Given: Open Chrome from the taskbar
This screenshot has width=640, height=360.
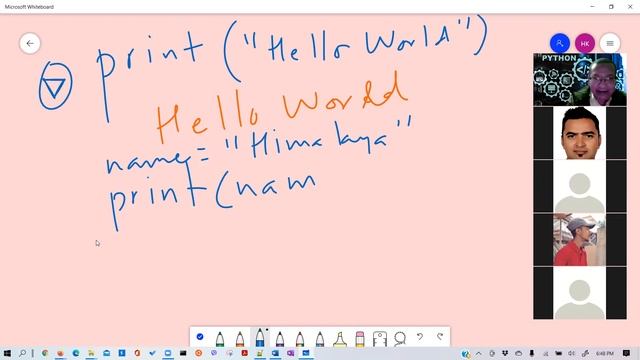Looking at the screenshot, I should tap(45, 353).
